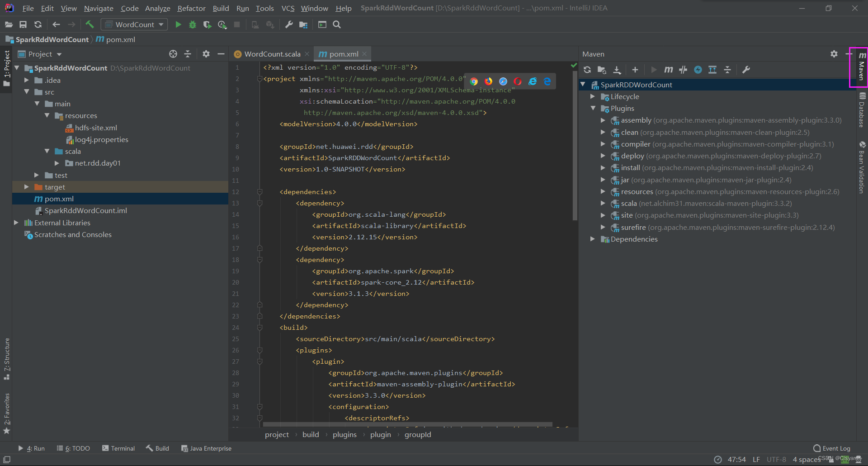Expand the Dependencies node in Maven
Screen dimensions: 868x466
tap(593, 239)
